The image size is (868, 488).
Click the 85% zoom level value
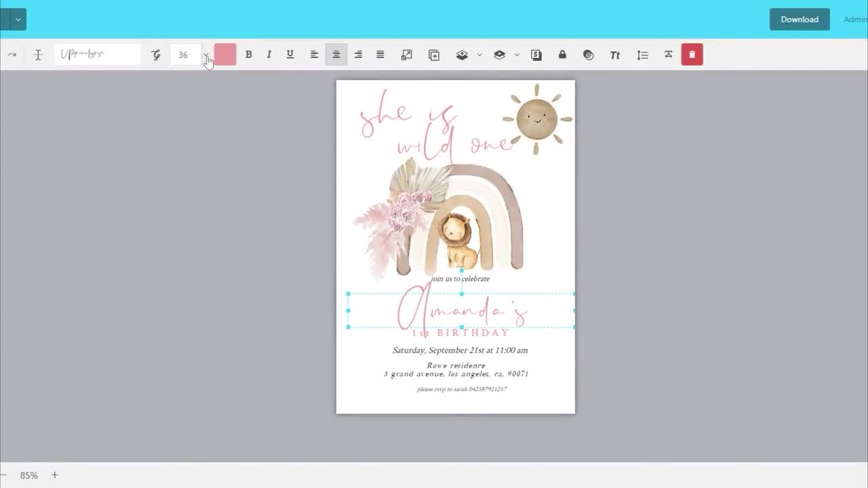tap(28, 476)
